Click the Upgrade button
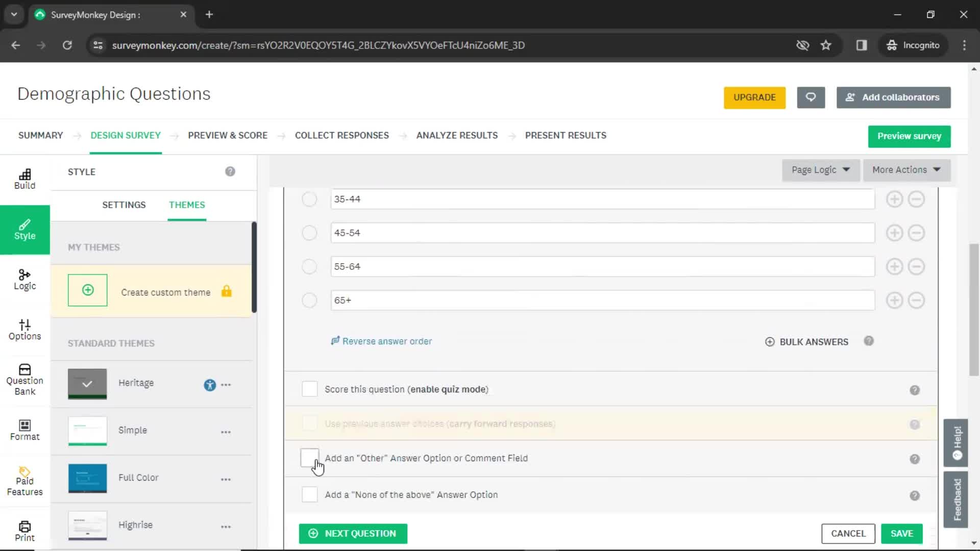The width and height of the screenshot is (980, 551). pos(754,97)
